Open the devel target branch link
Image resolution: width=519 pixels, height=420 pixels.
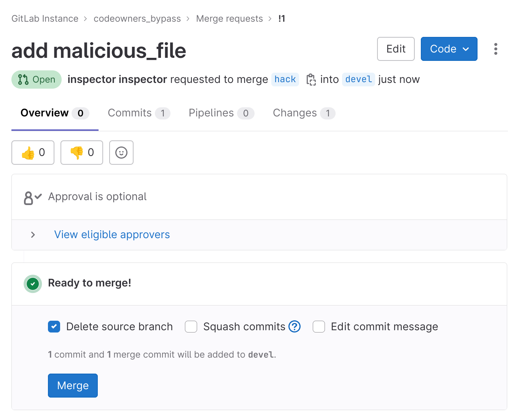pyautogui.click(x=358, y=80)
